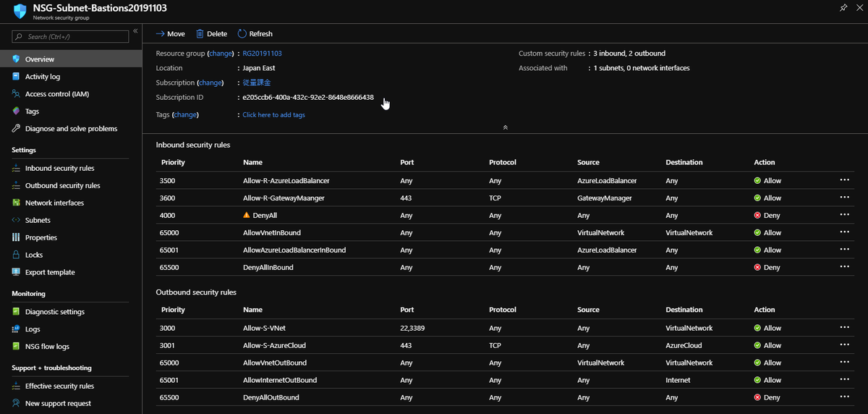
Task: Change the resource group link
Action: click(221, 54)
